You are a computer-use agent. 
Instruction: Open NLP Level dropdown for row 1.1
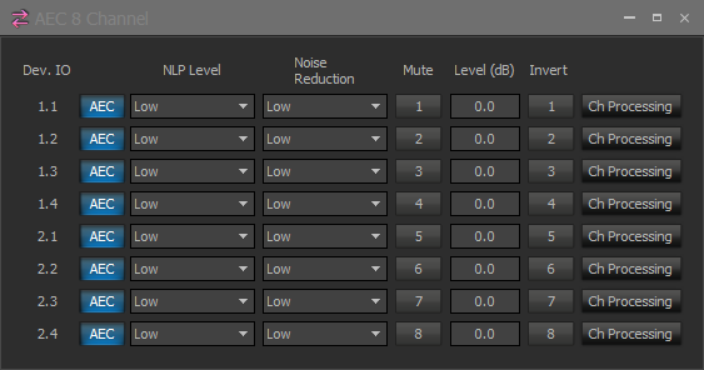point(192,106)
